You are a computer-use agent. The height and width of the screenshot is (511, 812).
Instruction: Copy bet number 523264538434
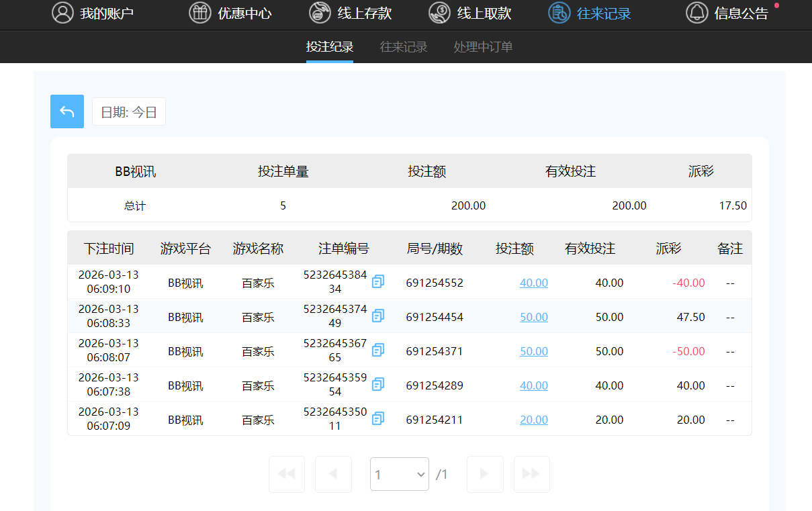click(x=377, y=282)
